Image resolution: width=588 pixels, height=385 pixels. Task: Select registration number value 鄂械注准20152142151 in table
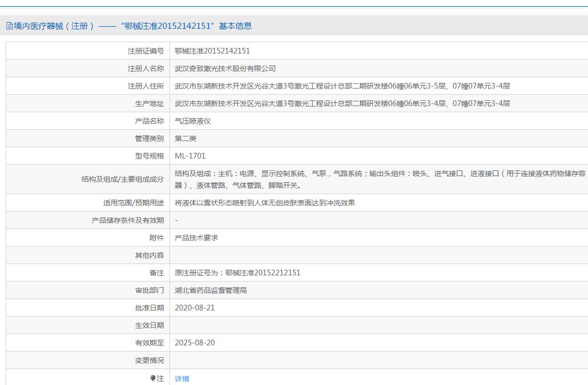pyautogui.click(x=212, y=51)
